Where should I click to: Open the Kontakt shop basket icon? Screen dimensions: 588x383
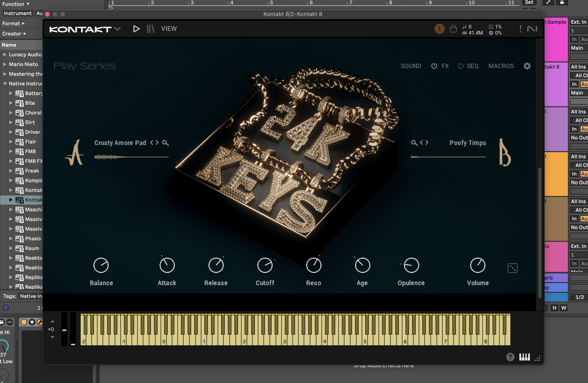pyautogui.click(x=453, y=29)
